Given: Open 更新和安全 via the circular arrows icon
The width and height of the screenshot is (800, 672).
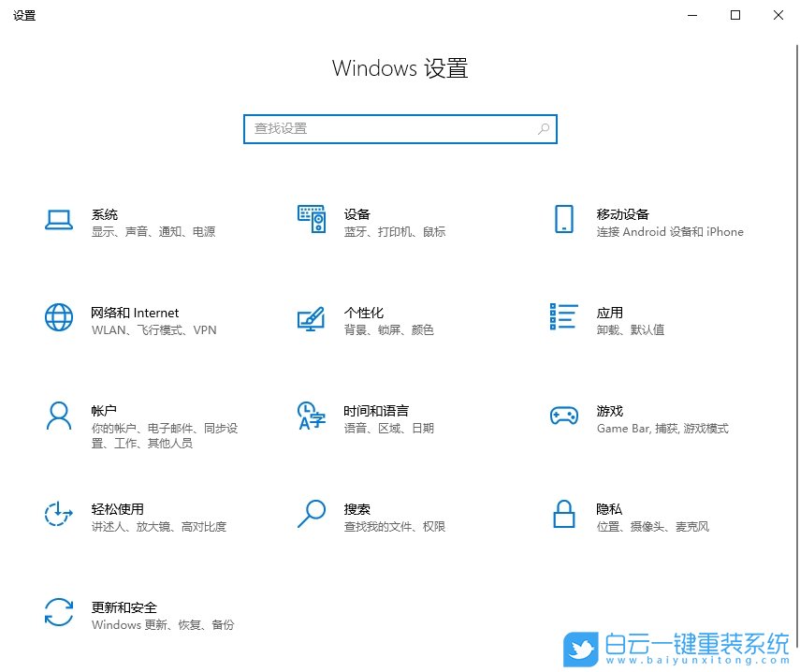Looking at the screenshot, I should click(x=59, y=614).
